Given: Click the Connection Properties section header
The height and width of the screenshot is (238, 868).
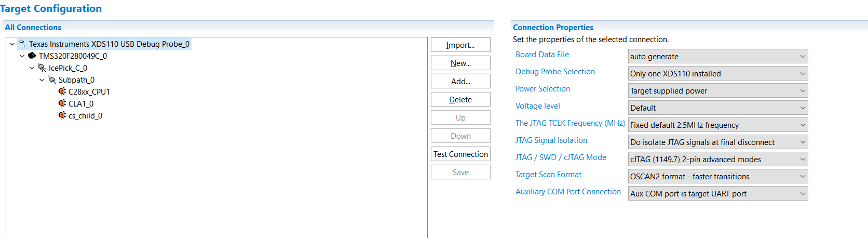Looking at the screenshot, I should (x=553, y=28).
